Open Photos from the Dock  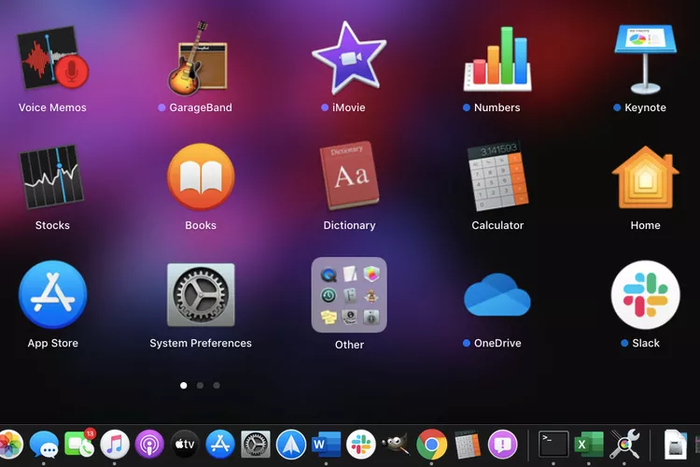tap(10, 444)
